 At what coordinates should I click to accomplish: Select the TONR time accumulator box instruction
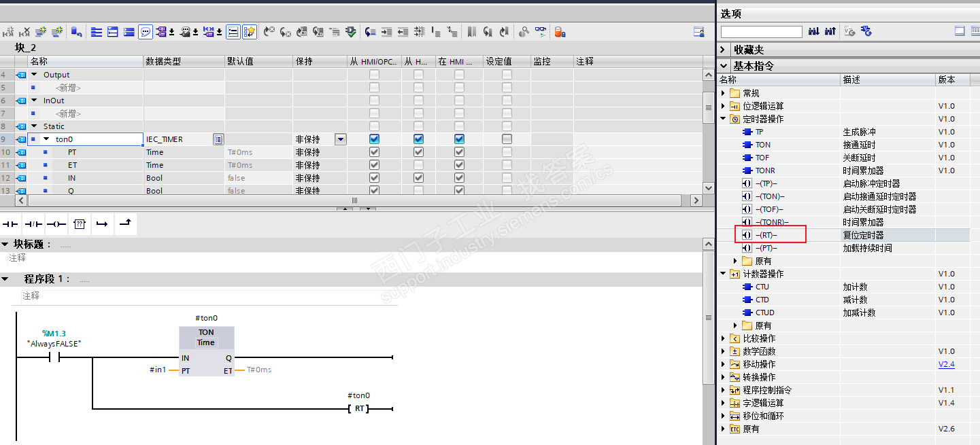click(765, 171)
